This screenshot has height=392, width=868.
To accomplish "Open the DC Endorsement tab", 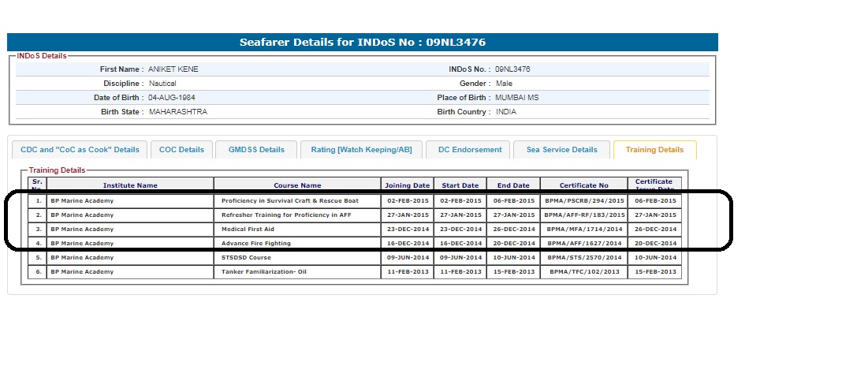I will [x=470, y=150].
